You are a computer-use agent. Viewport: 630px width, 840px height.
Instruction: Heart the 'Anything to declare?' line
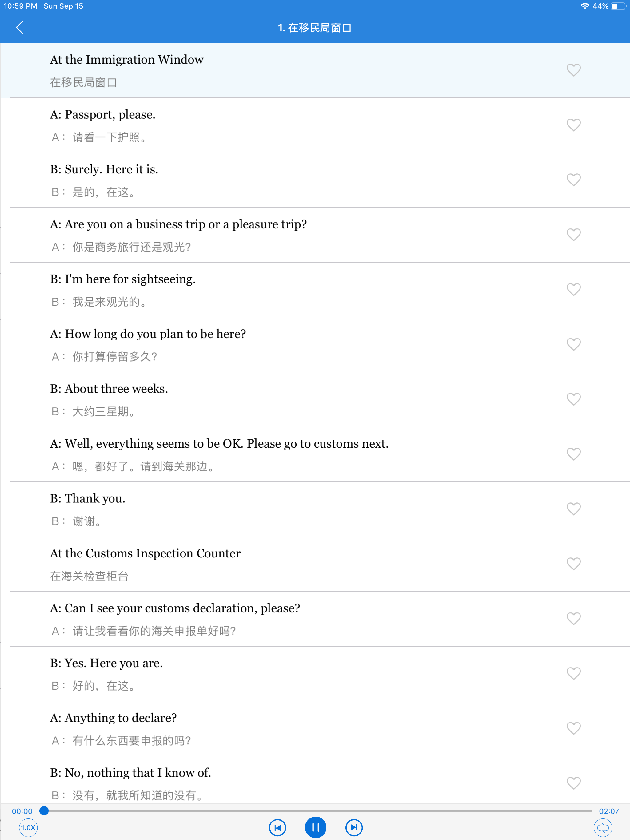(573, 728)
